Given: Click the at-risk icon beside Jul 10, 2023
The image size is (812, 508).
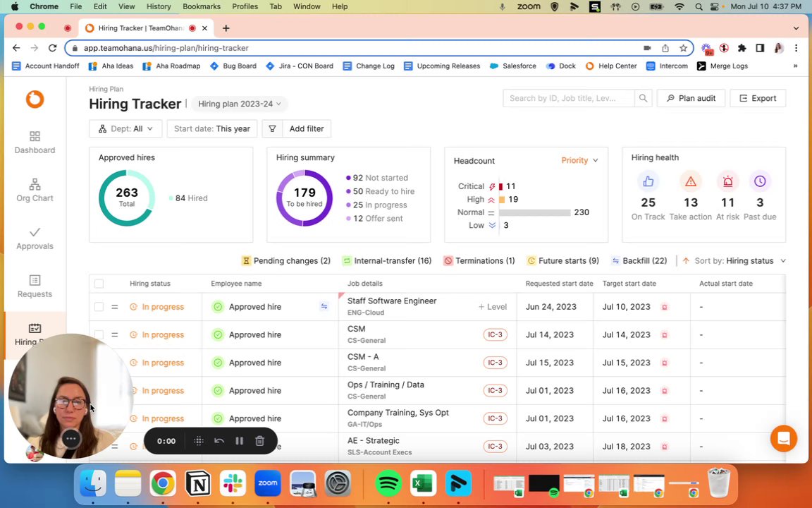Looking at the screenshot, I should point(665,307).
